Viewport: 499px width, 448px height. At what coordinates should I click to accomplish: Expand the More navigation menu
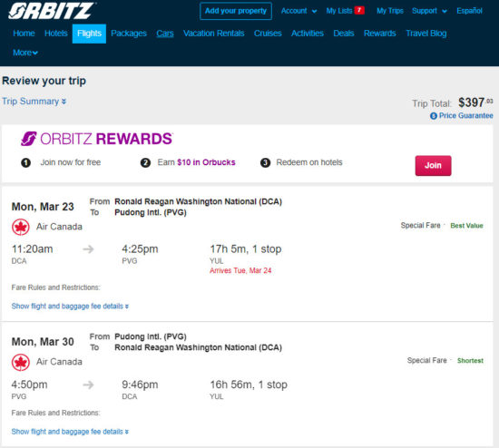point(25,53)
